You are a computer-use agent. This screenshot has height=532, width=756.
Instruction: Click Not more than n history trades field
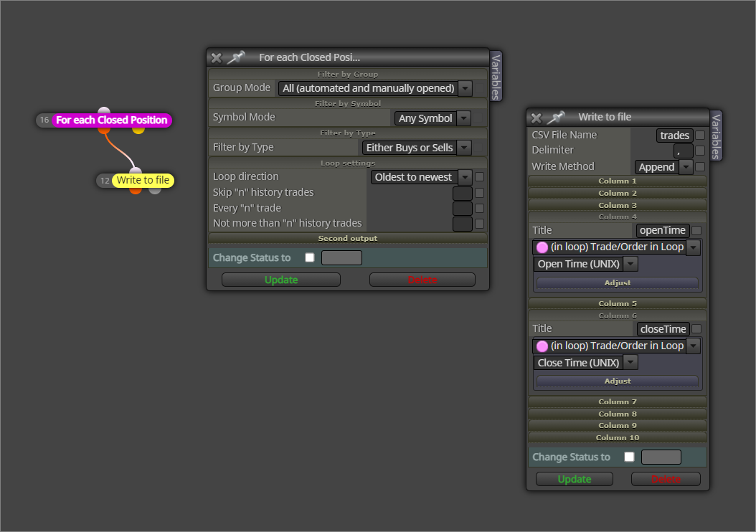click(x=463, y=224)
